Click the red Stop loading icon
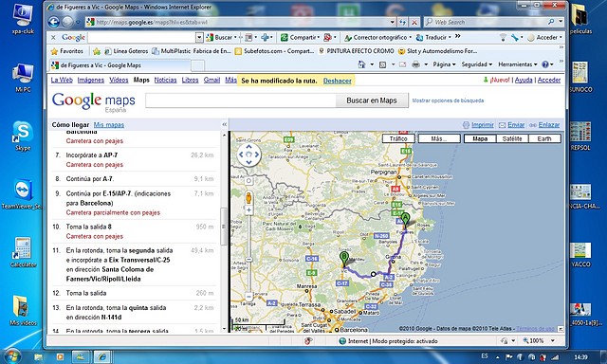Image resolution: width=607 pixels, height=364 pixels. [x=414, y=23]
